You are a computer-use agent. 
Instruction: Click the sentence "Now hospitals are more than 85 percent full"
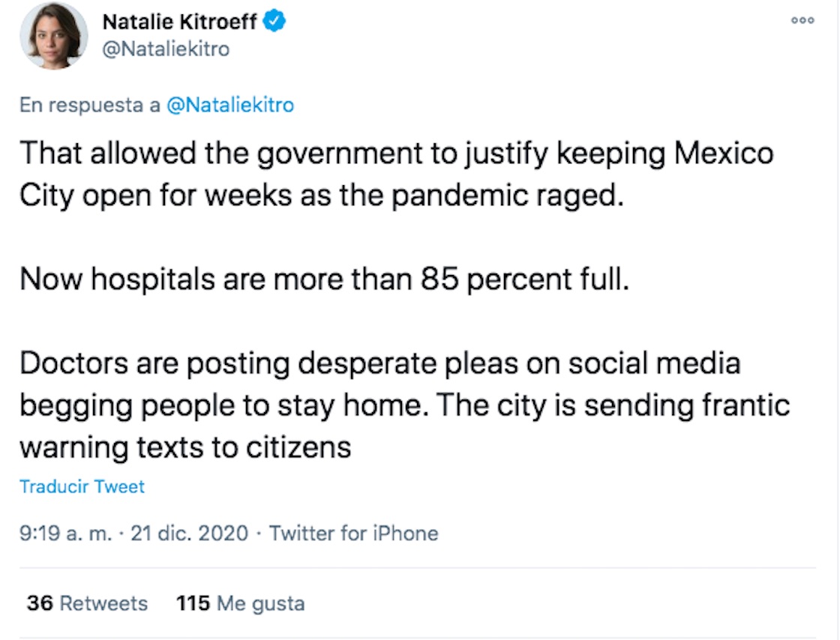click(324, 280)
